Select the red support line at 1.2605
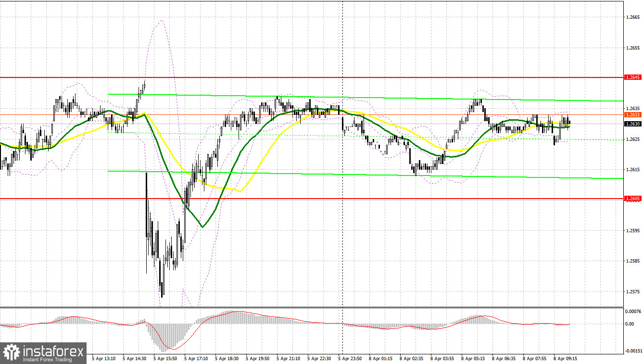 312,198
